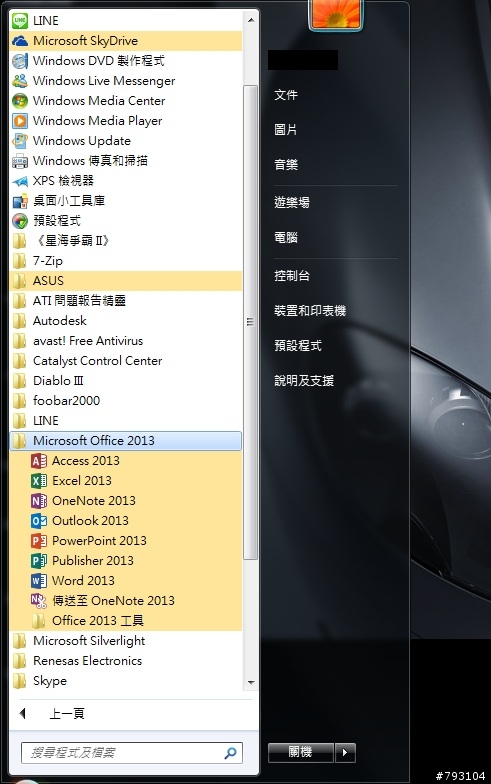
Task: Expand the LINE program folder
Action: tap(125, 420)
